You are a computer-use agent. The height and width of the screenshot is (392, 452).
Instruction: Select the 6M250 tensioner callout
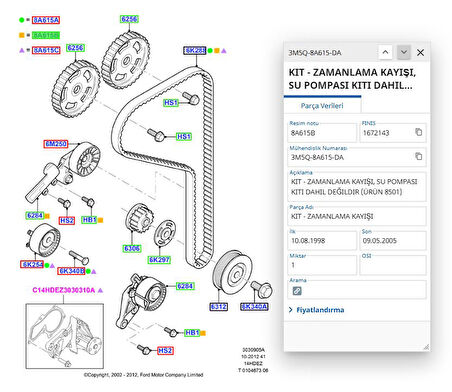coord(56,144)
